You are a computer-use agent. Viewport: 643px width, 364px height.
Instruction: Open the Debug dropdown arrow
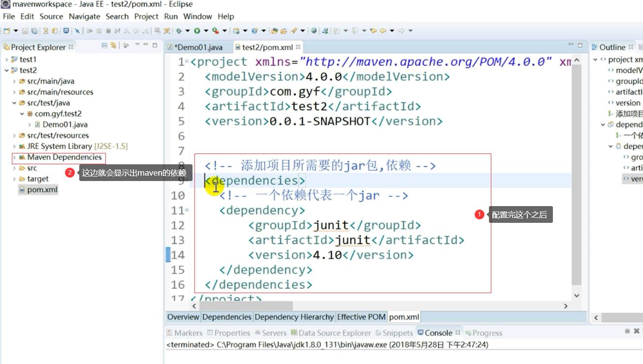point(188,30)
